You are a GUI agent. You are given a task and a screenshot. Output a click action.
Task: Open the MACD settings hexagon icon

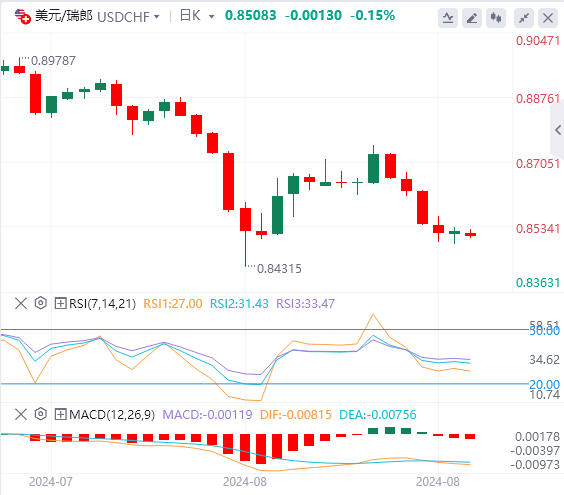coord(41,414)
